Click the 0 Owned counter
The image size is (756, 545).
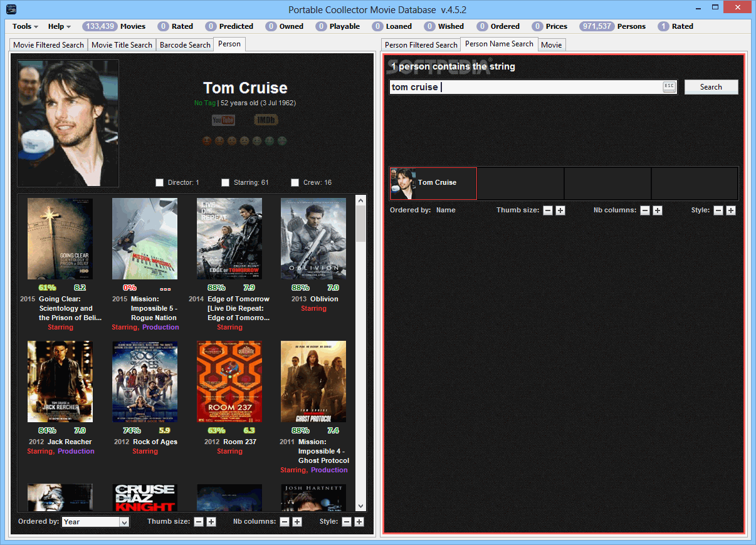point(284,26)
